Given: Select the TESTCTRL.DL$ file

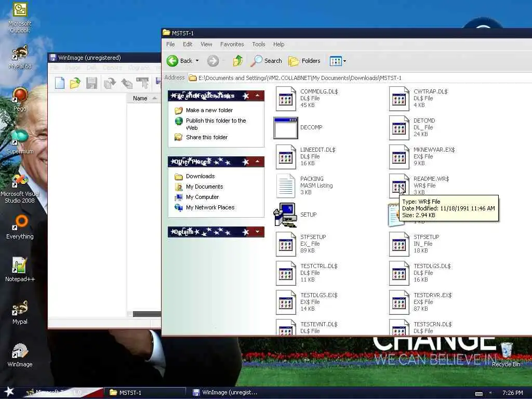Looking at the screenshot, I should [x=286, y=273].
